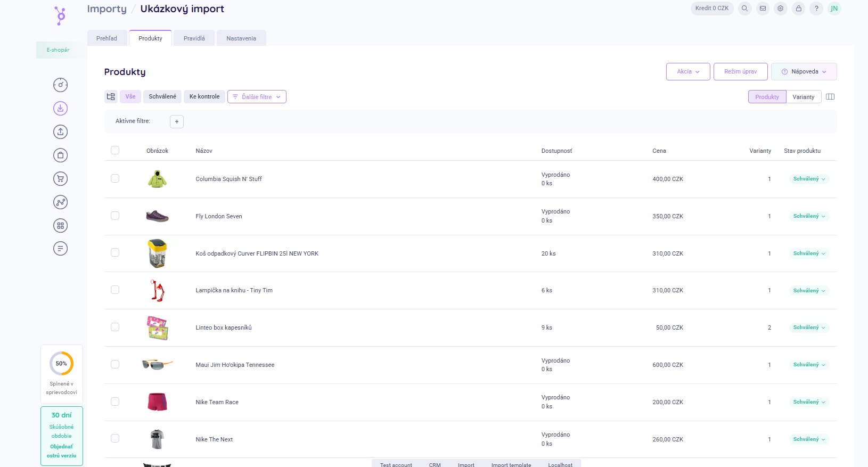The height and width of the screenshot is (467, 868).
Task: Click the category tree icon beside Vše
Action: click(x=111, y=97)
